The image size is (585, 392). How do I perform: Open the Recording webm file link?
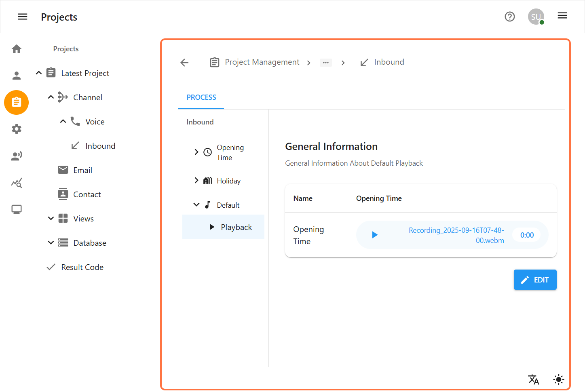(456, 235)
